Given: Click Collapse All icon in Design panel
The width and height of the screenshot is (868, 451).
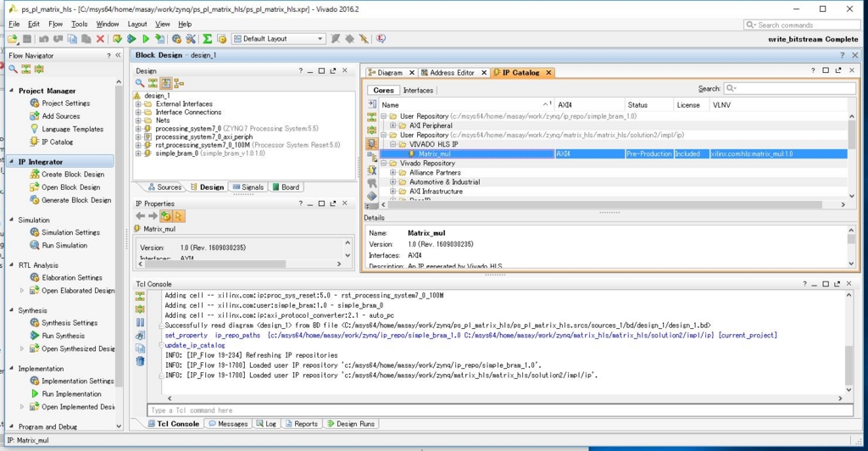Looking at the screenshot, I should point(153,83).
